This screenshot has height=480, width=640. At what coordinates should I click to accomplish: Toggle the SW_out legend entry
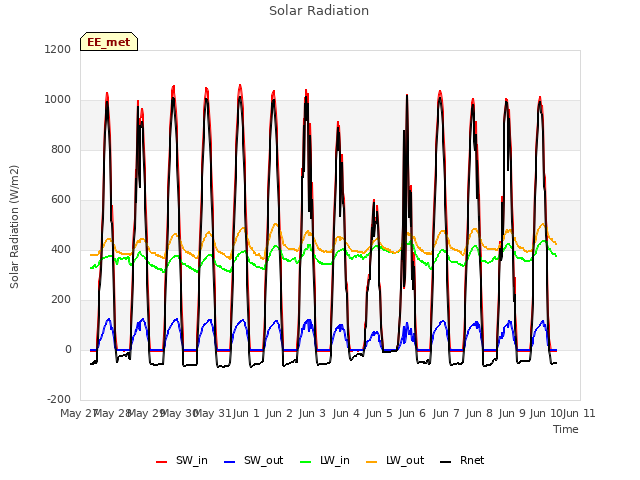253,461
